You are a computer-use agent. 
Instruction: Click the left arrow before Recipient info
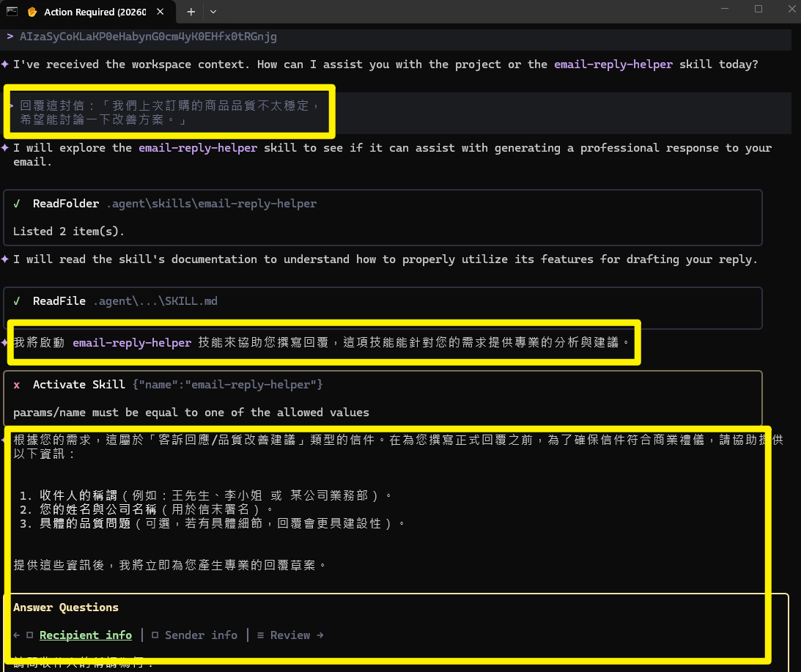pyautogui.click(x=17, y=635)
